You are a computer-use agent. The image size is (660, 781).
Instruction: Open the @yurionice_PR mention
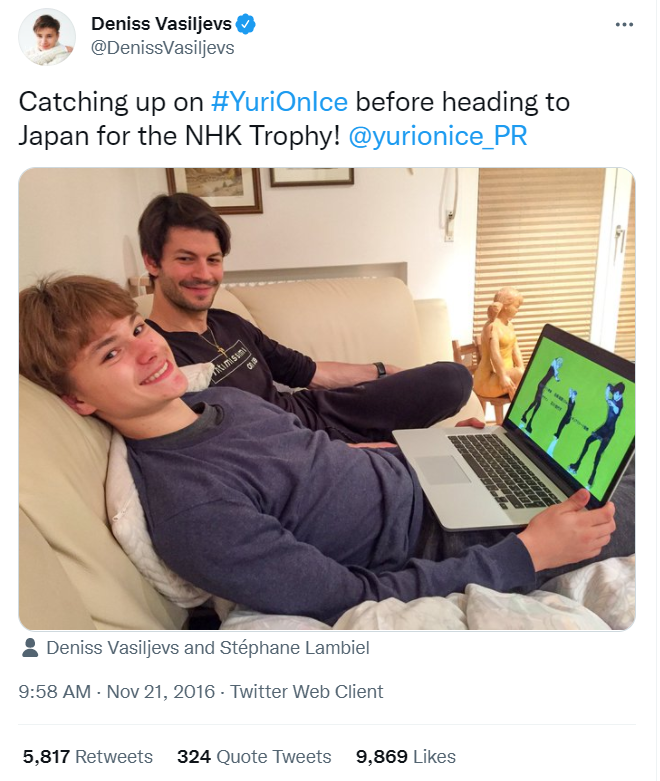coord(437,136)
